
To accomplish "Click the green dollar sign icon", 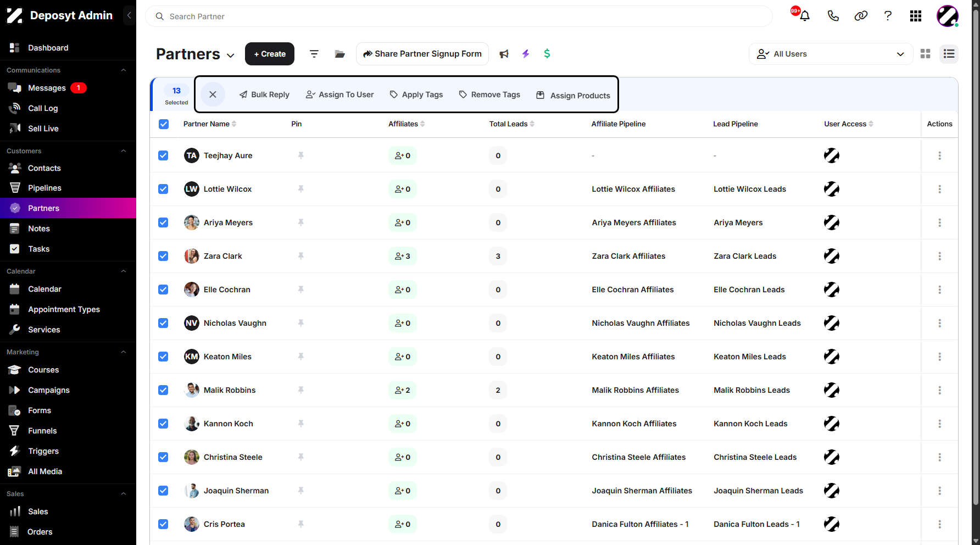I will coord(547,53).
